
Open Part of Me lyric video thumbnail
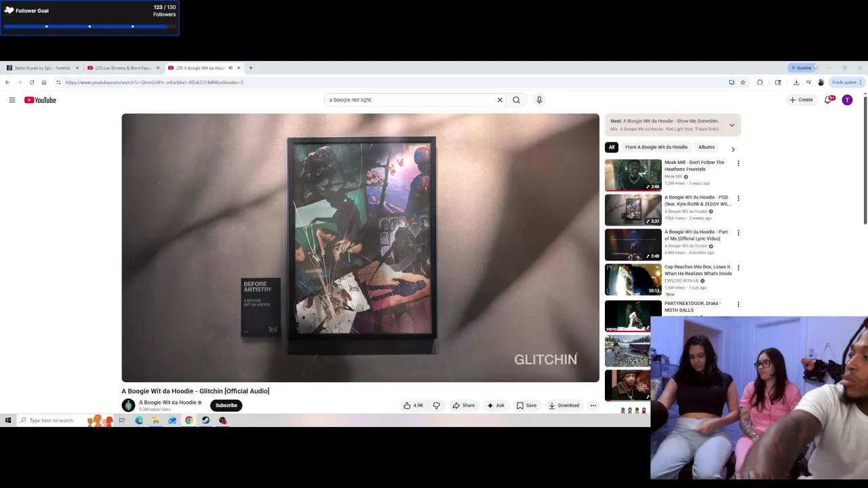point(633,244)
